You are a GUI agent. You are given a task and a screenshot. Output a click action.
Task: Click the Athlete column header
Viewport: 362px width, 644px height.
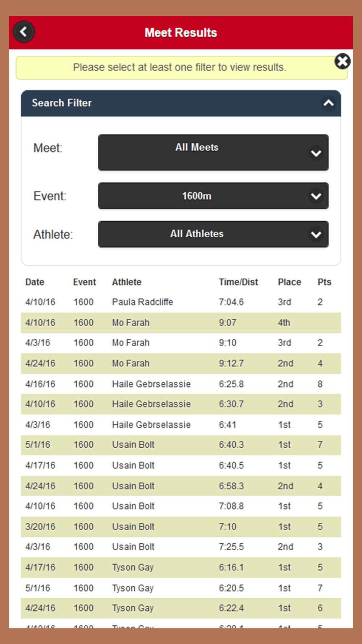click(127, 282)
